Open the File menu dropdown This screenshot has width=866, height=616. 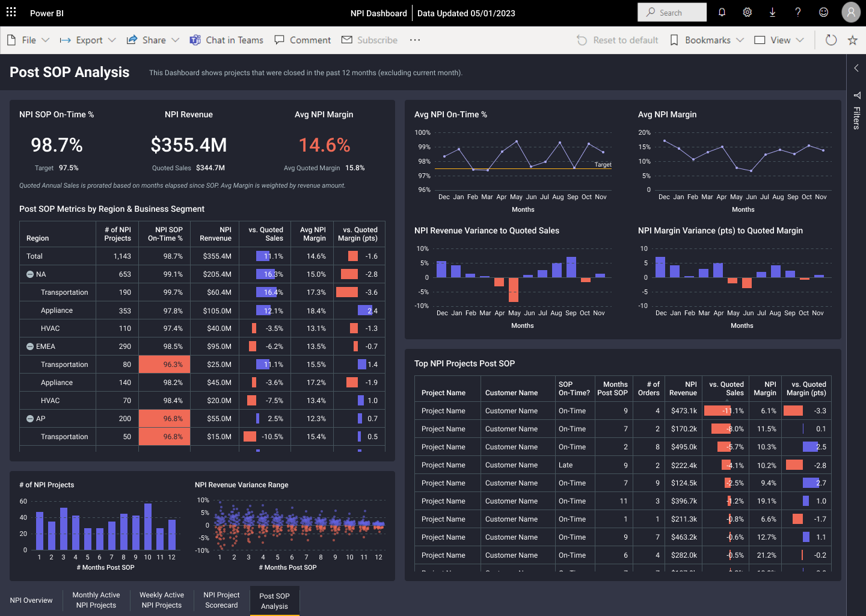28,40
